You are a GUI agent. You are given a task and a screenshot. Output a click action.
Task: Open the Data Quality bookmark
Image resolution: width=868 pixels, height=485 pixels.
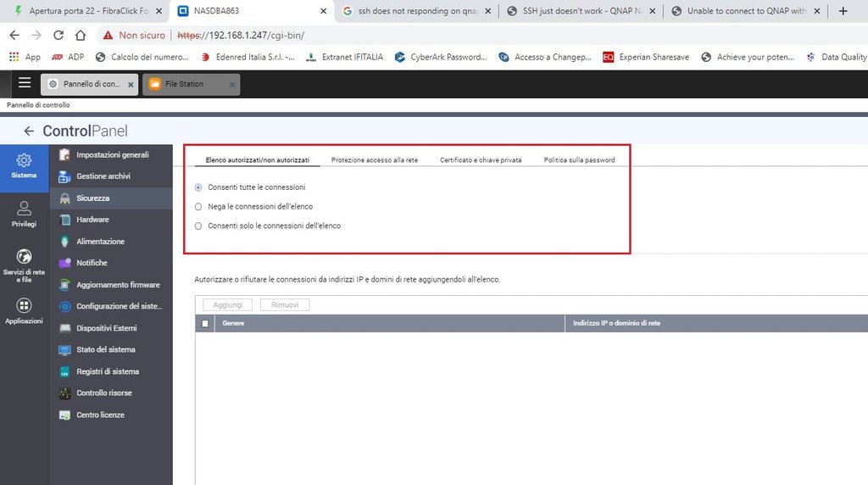click(x=837, y=57)
